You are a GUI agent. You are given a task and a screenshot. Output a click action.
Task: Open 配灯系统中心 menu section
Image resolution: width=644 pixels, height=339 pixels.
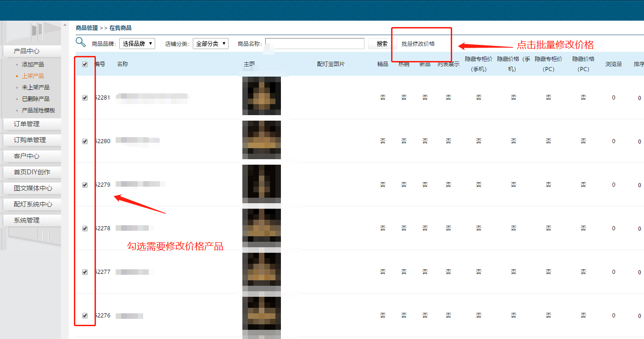(x=32, y=204)
